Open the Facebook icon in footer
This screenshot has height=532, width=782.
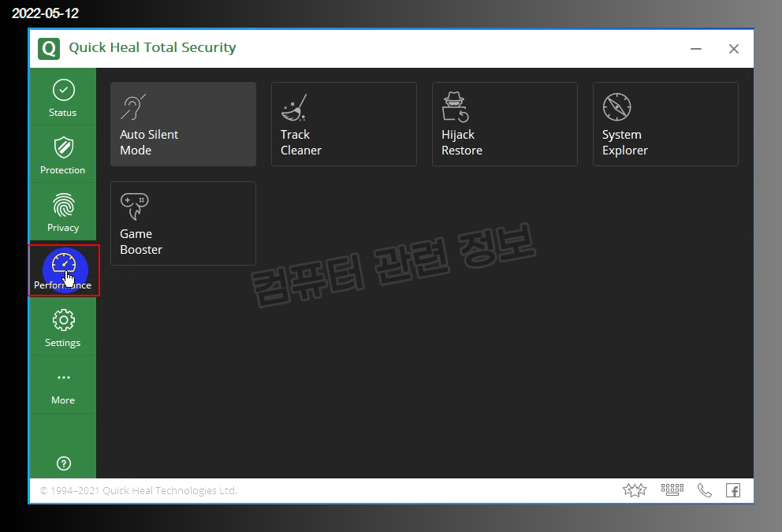[733, 490]
